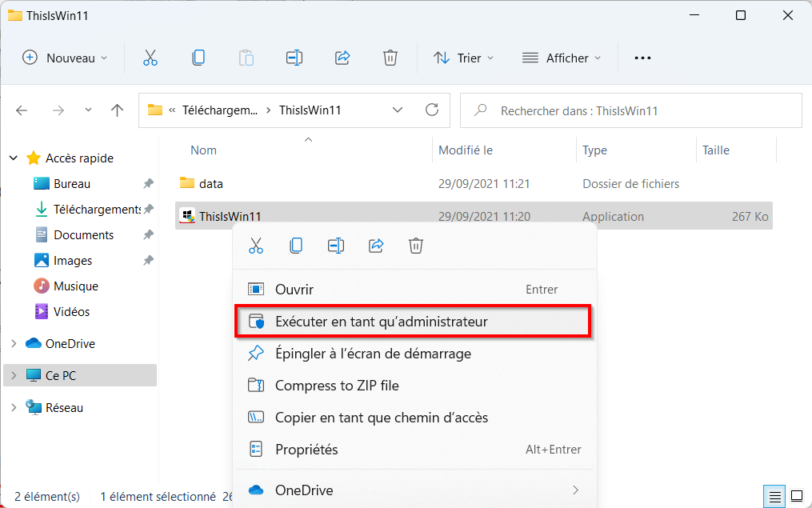Click the Accès rapide tree label

point(79,158)
